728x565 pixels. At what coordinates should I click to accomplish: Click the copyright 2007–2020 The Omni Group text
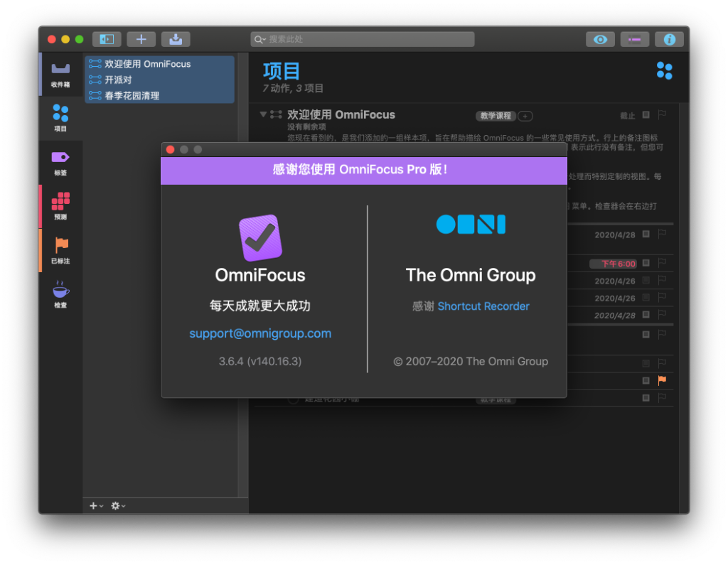[471, 361]
